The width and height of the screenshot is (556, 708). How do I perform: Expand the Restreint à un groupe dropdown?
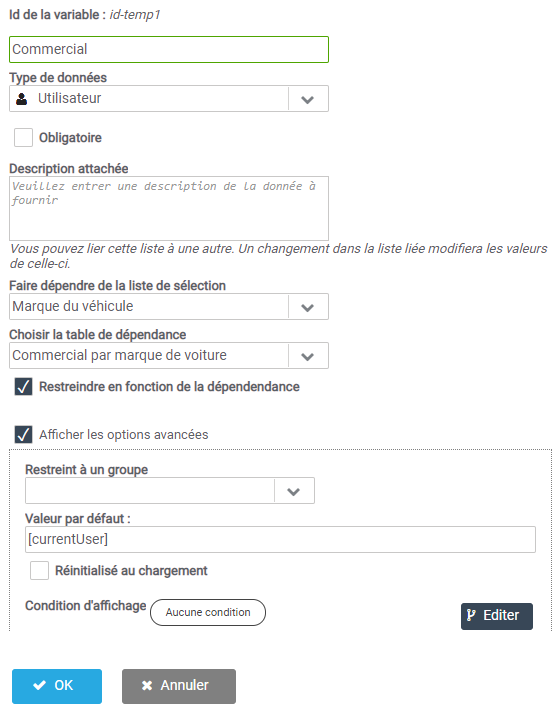(x=294, y=491)
